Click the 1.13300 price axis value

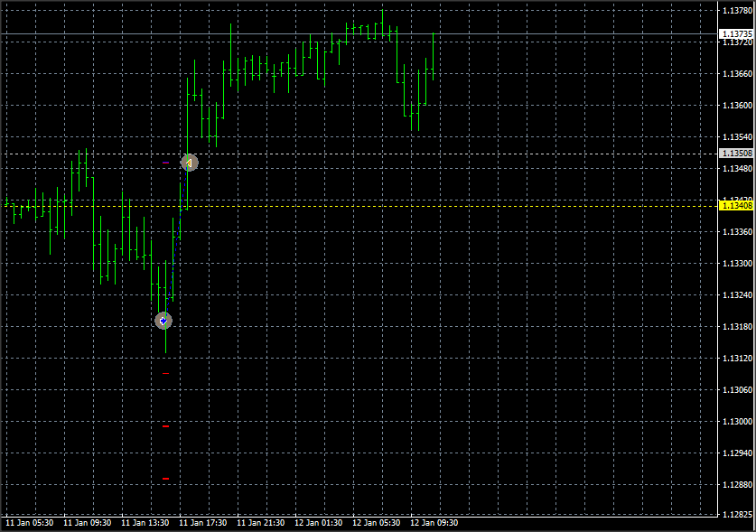pos(737,264)
